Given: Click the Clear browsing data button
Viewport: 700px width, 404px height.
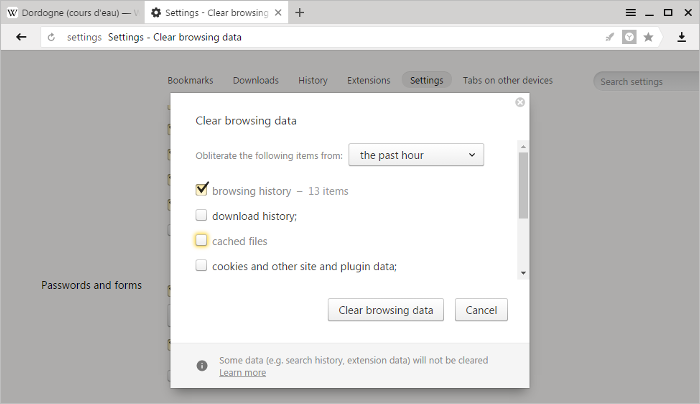Looking at the screenshot, I should point(386,310).
